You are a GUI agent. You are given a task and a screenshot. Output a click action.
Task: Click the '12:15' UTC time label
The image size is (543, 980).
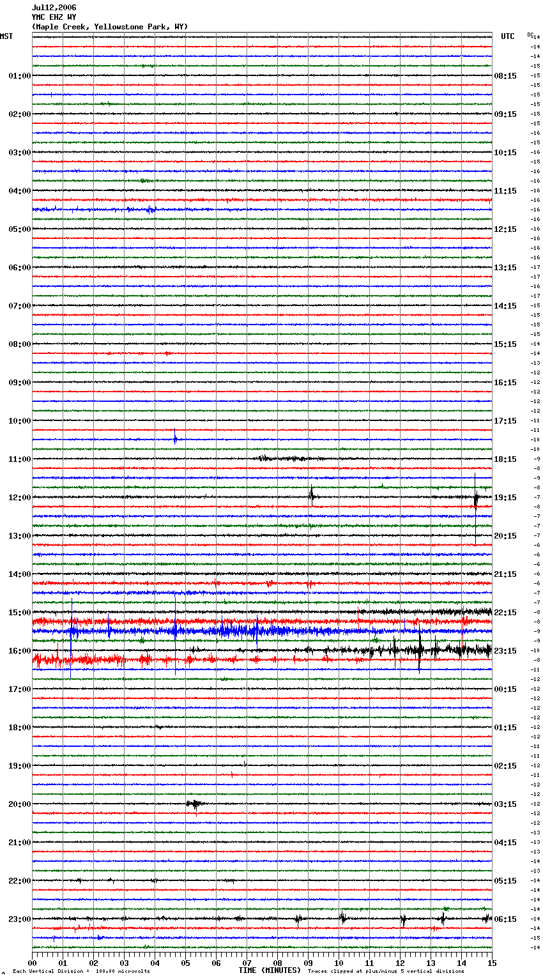pos(505,229)
